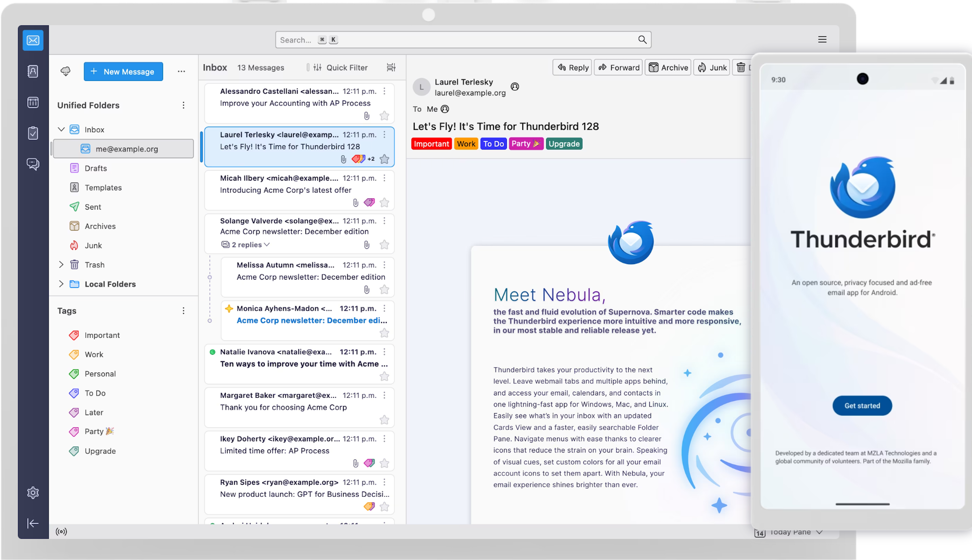This screenshot has width=972, height=560.
Task: Open the Chat space icon
Action: pos(33,164)
